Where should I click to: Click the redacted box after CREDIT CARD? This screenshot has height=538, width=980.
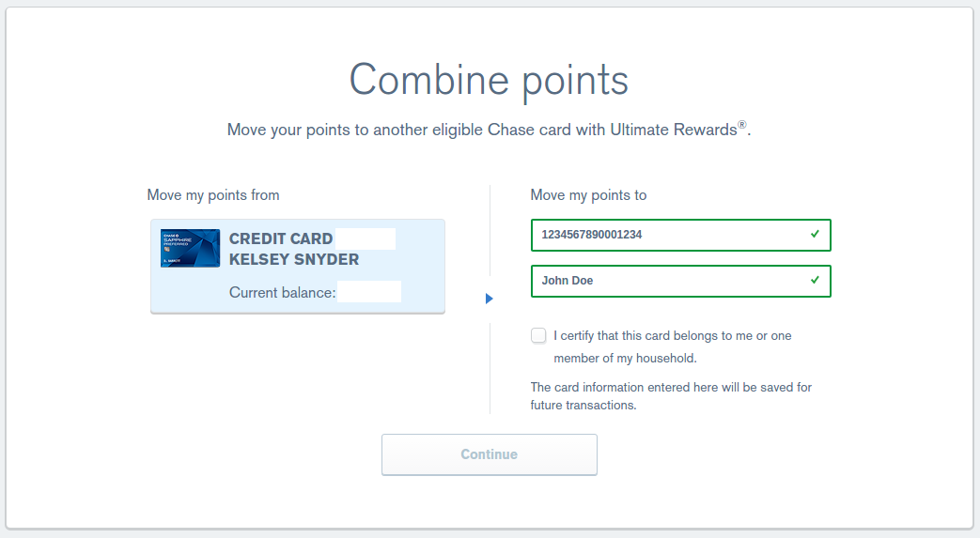point(366,238)
